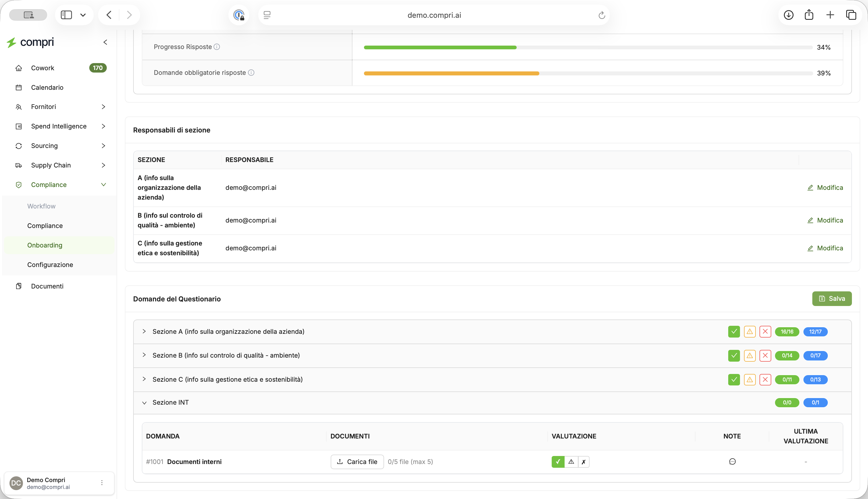Open the Configurazione submenu item

point(50,265)
